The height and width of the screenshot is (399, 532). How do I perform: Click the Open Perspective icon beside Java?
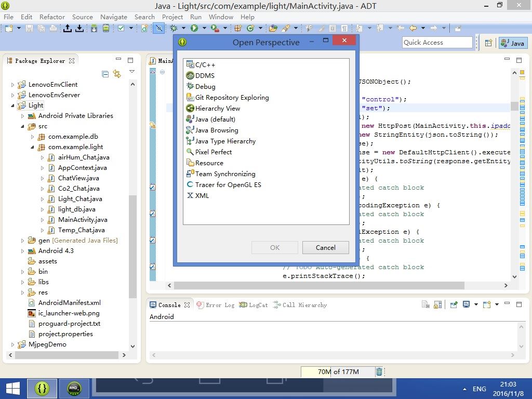coord(488,43)
